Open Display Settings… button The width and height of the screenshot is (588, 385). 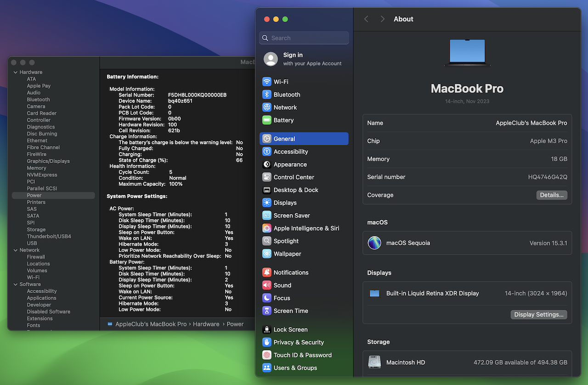(539, 315)
